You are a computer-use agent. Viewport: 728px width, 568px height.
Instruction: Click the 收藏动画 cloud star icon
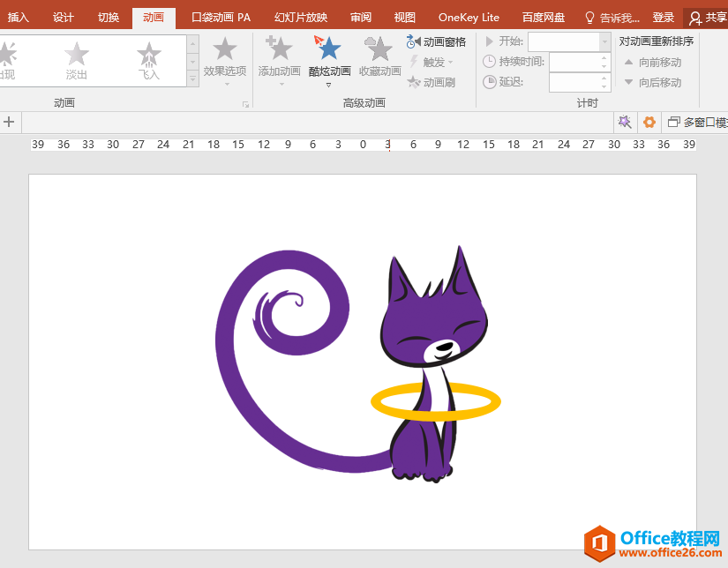379,49
